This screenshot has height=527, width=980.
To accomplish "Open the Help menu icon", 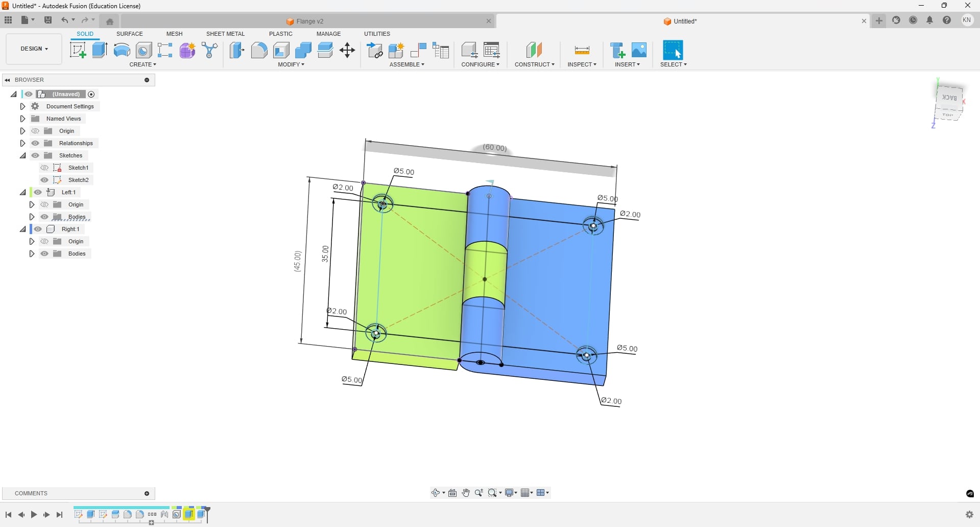I will [947, 20].
